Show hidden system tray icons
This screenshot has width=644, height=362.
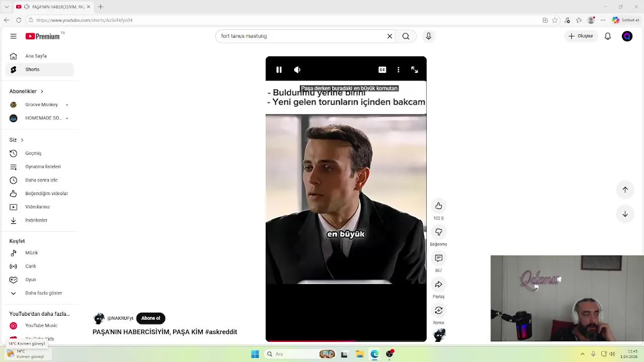pyautogui.click(x=583, y=354)
